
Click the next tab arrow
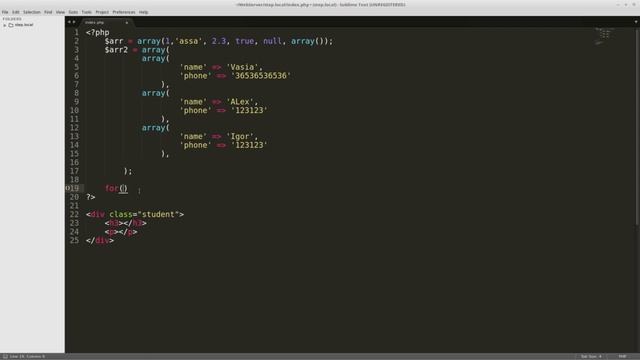(x=74, y=22)
